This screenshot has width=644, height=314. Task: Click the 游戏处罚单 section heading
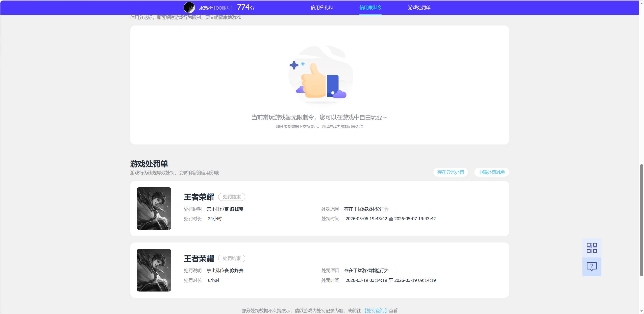pyautogui.click(x=149, y=164)
